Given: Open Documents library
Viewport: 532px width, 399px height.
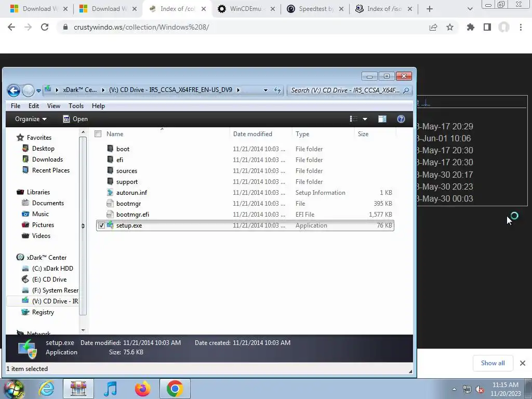Looking at the screenshot, I should click(x=48, y=203).
